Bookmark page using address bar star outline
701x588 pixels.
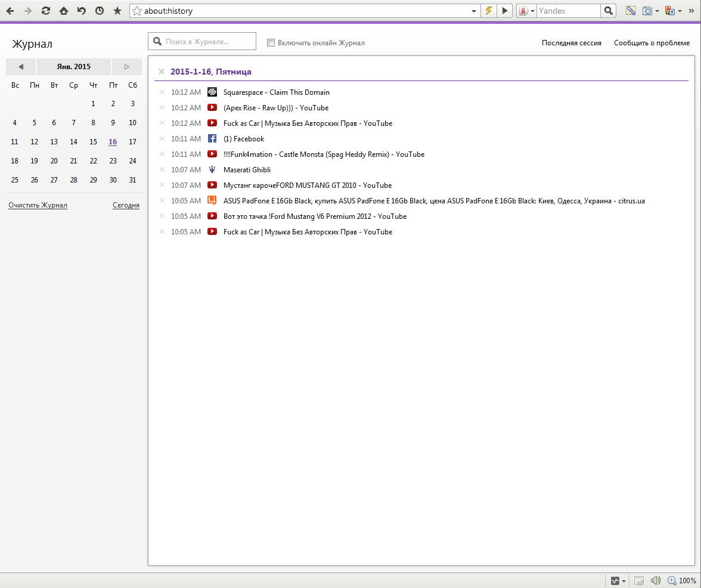click(137, 11)
